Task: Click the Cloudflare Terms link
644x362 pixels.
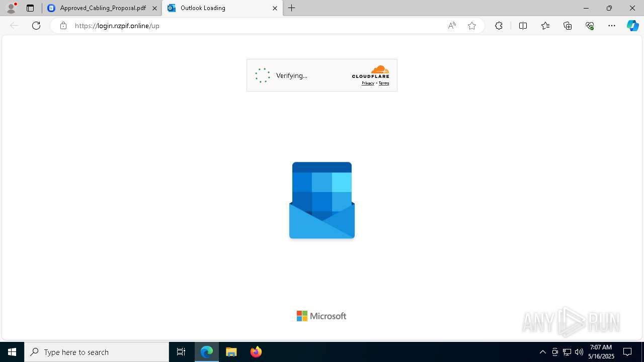Action: (384, 83)
